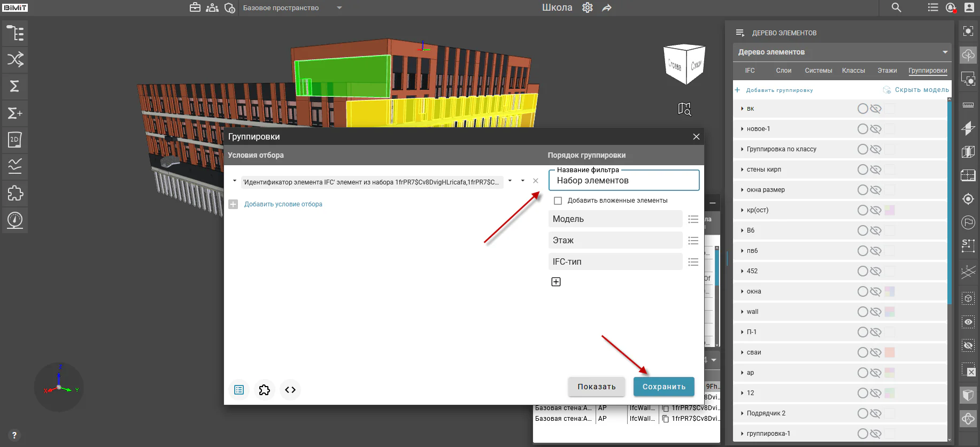Select the radio circle for окна grouping
Image resolution: width=980 pixels, height=447 pixels.
click(x=862, y=291)
